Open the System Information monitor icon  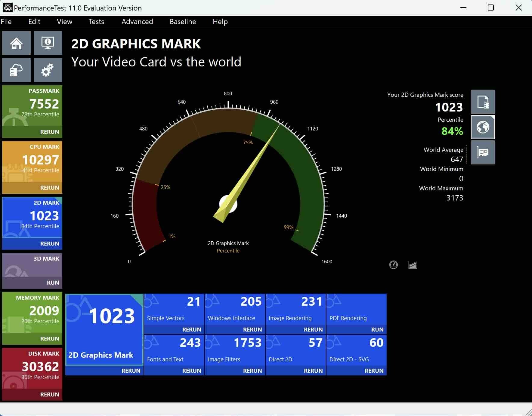[x=48, y=43]
